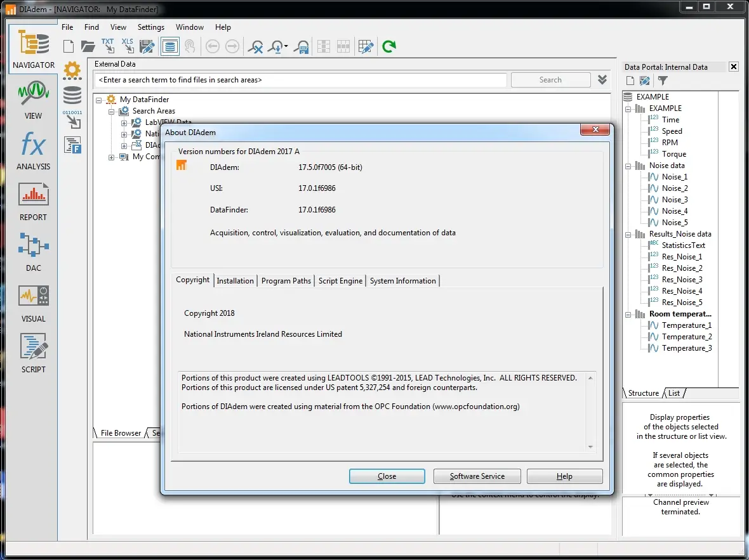The width and height of the screenshot is (749, 560).
Task: Close the About DIAdem dialog with X
Action: [x=595, y=129]
